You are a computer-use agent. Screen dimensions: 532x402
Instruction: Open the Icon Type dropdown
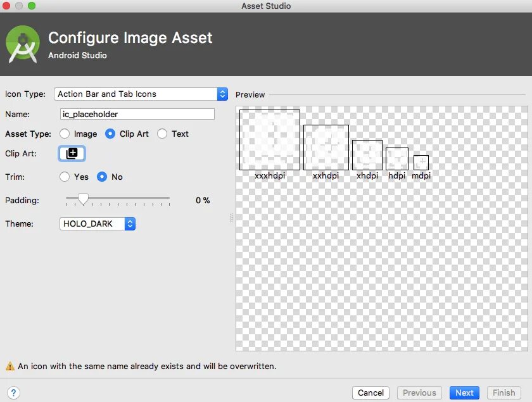(x=141, y=94)
